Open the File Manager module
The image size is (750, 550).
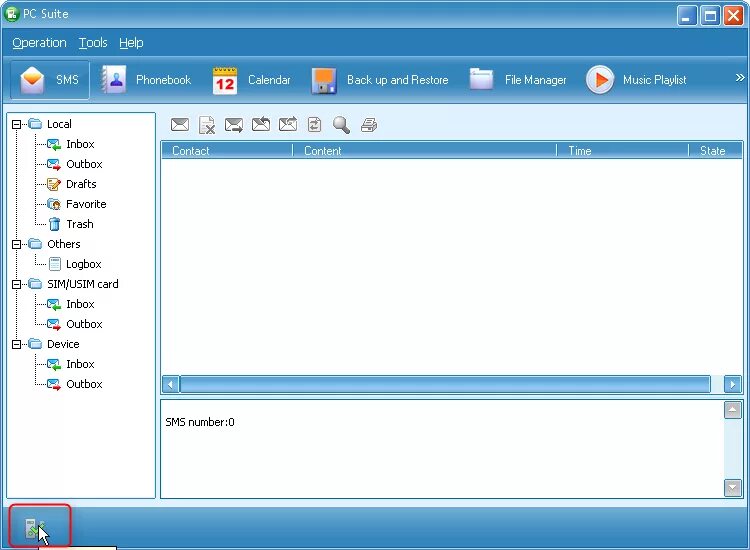518,80
